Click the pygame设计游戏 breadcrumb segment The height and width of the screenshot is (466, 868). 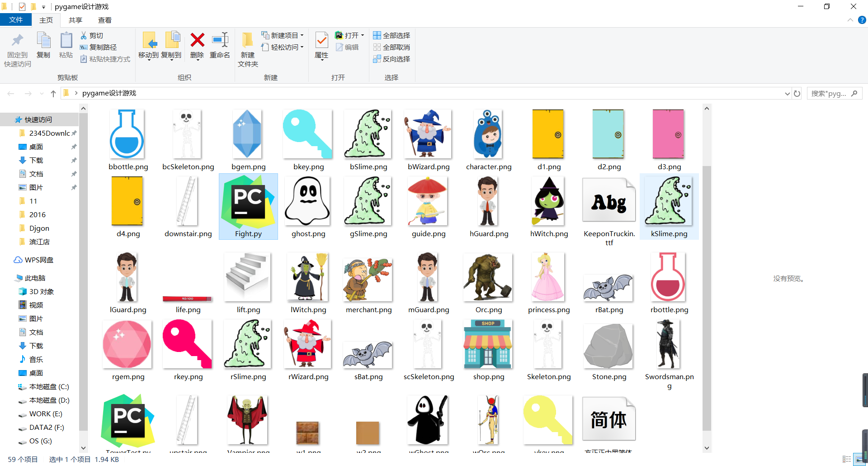point(109,93)
